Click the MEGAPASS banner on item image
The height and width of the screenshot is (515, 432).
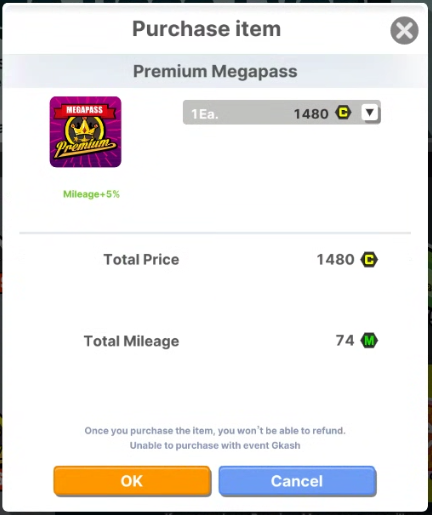(x=85, y=110)
